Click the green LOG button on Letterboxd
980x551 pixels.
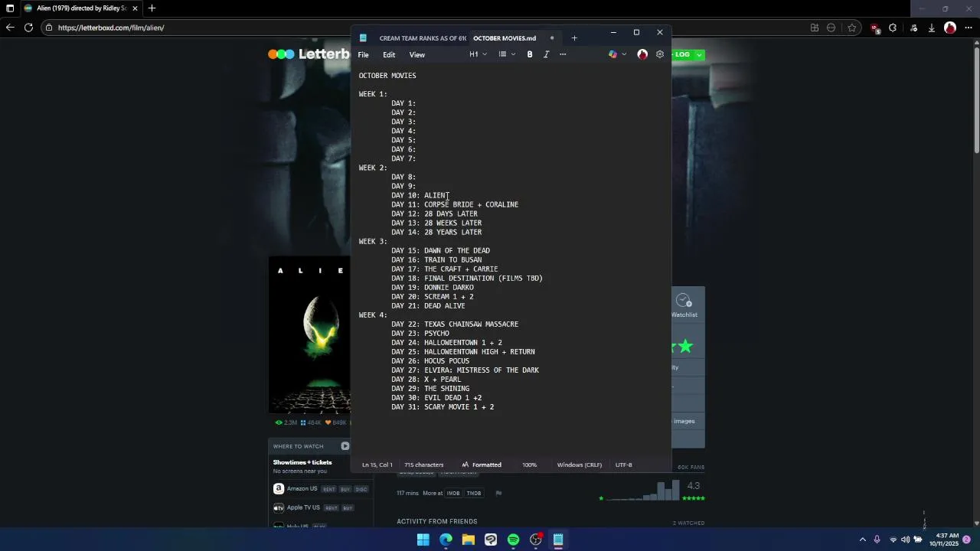tap(686, 54)
